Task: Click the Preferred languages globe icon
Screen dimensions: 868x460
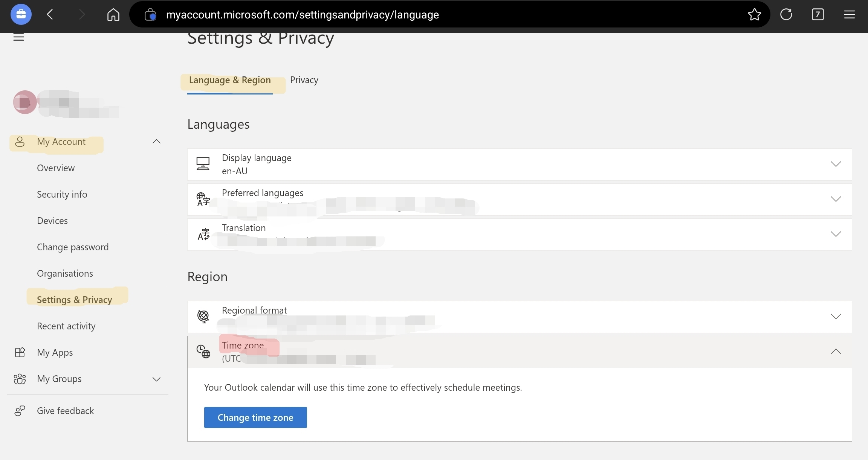Action: (x=203, y=199)
